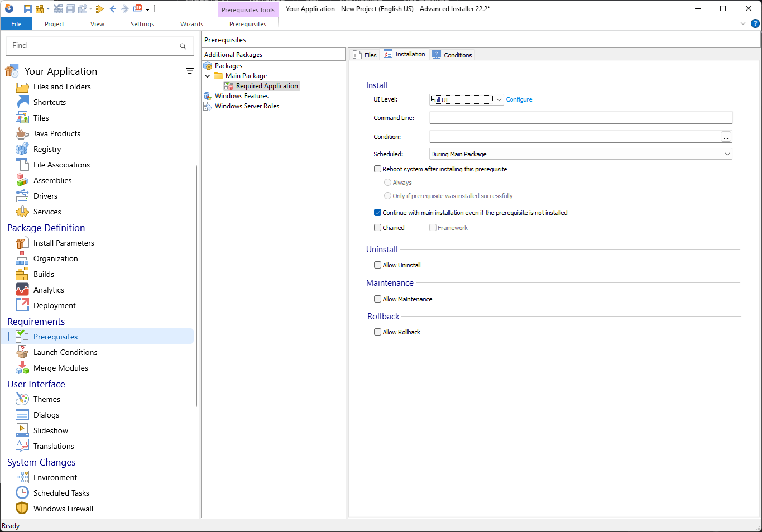762x532 pixels.
Task: Open the Slideshow page
Action: click(x=50, y=430)
